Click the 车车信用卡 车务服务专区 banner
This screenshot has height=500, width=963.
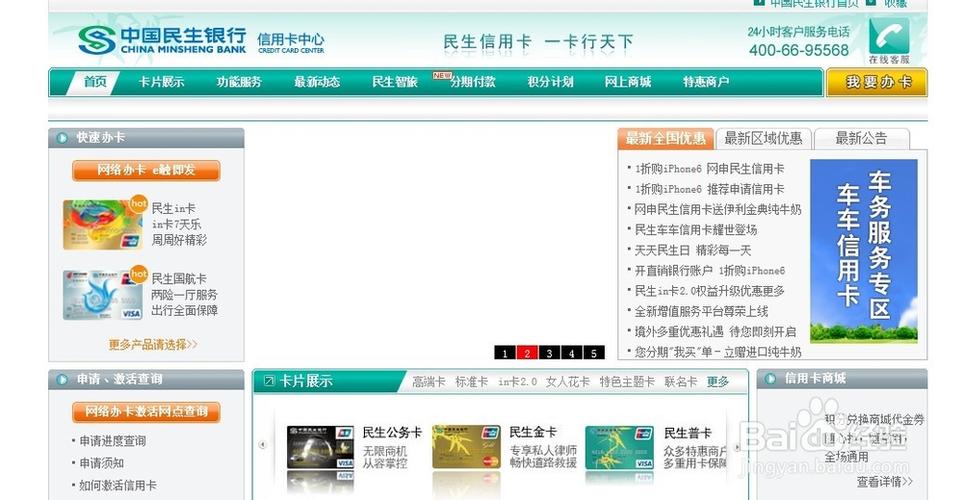pyautogui.click(x=864, y=251)
